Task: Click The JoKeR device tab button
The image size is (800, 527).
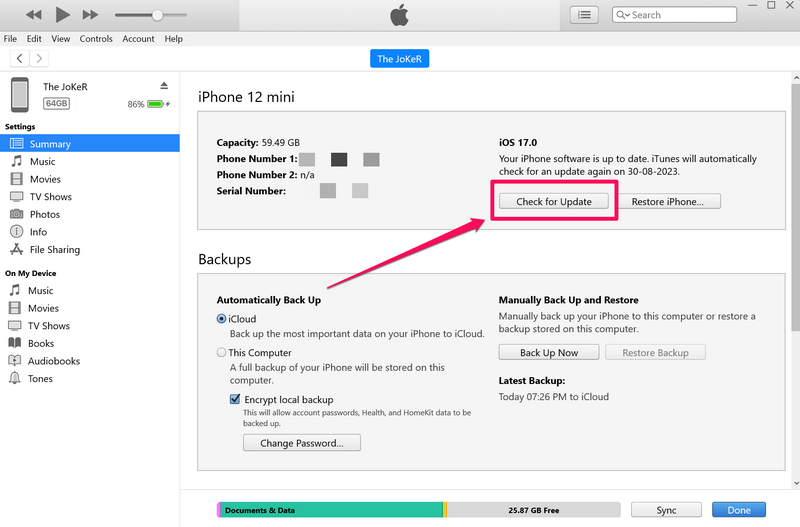Action: click(399, 59)
